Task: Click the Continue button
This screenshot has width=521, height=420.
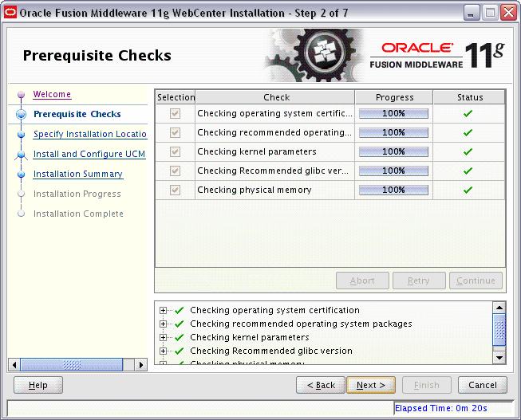Action: 476,281
